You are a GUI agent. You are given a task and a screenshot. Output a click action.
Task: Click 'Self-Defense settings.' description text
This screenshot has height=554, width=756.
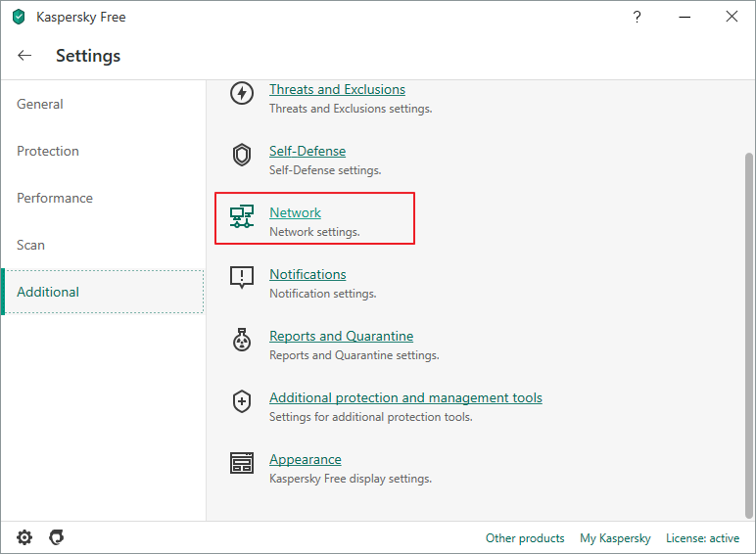pos(325,170)
